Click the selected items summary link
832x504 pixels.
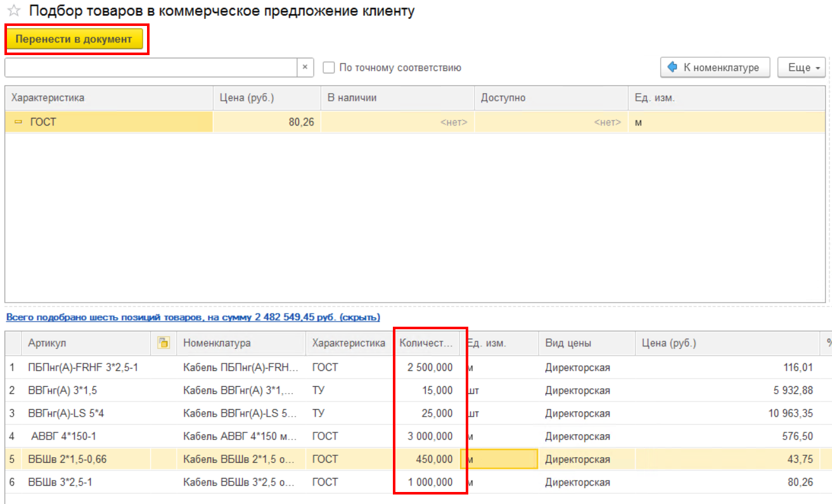(x=193, y=317)
